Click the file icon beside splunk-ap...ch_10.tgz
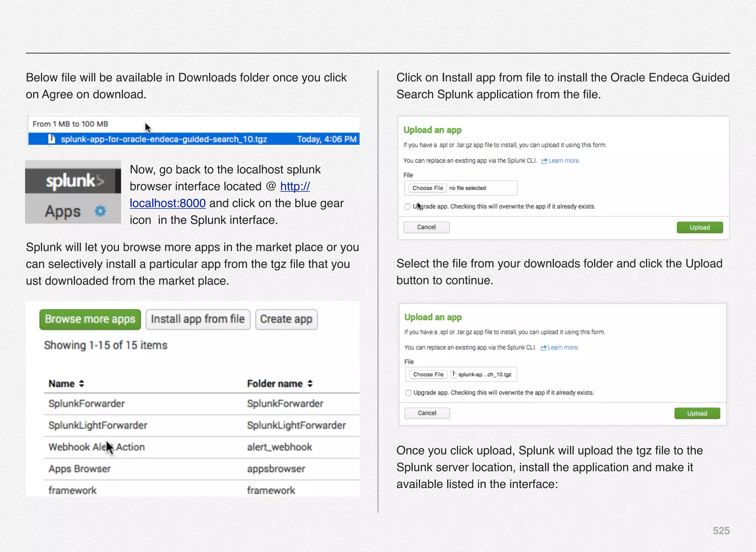 454,374
